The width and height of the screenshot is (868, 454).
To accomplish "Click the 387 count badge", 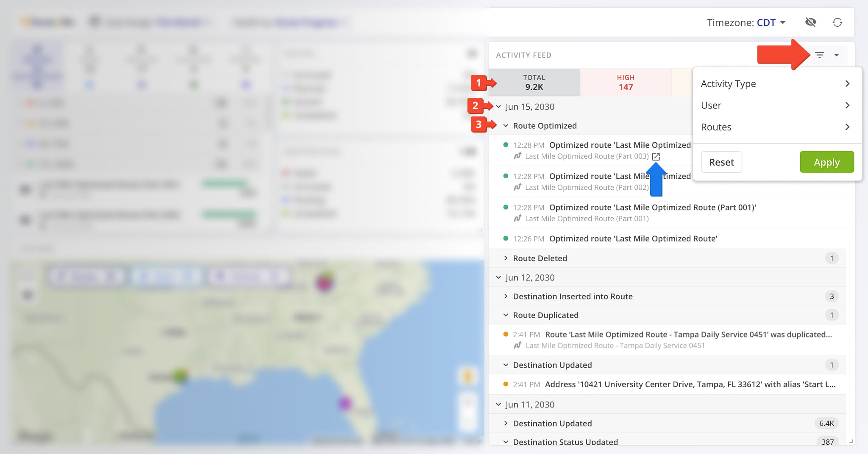I will pyautogui.click(x=827, y=442).
